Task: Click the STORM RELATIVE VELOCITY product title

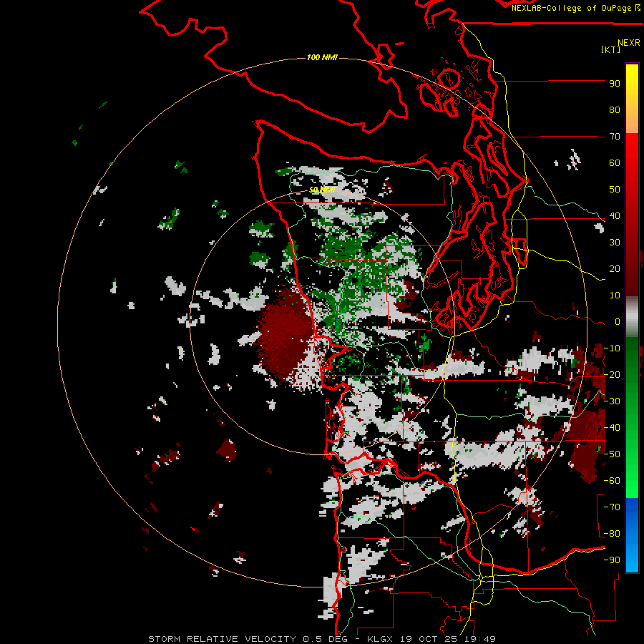Action: tap(222, 639)
